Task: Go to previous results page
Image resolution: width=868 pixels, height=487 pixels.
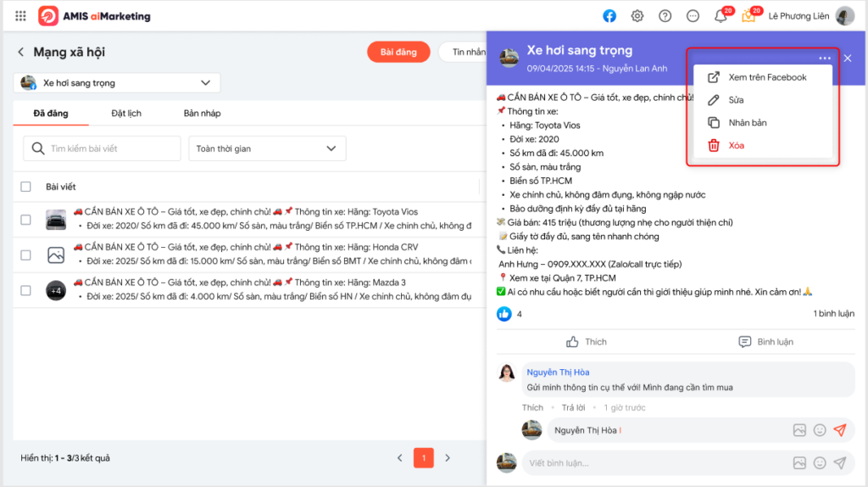Action: pos(400,458)
